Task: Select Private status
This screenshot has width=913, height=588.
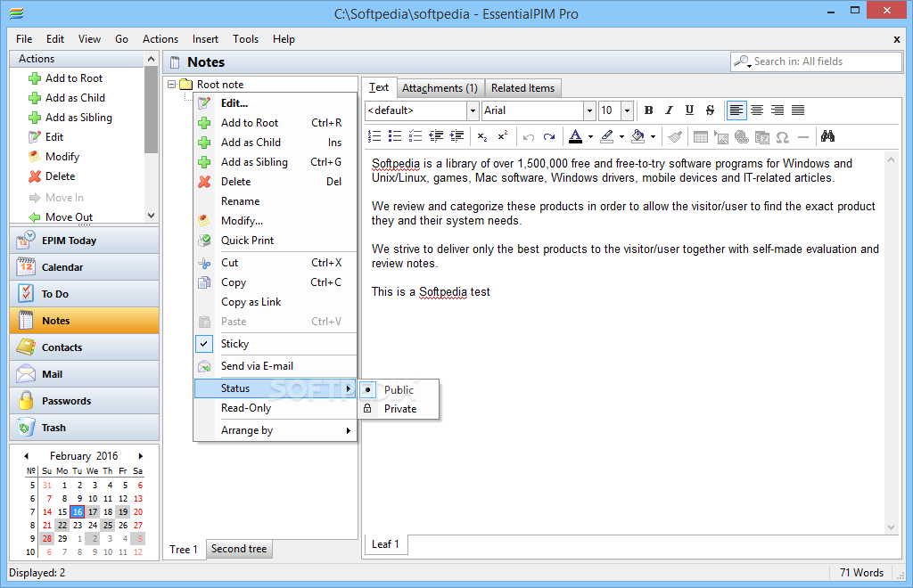Action: pos(399,409)
